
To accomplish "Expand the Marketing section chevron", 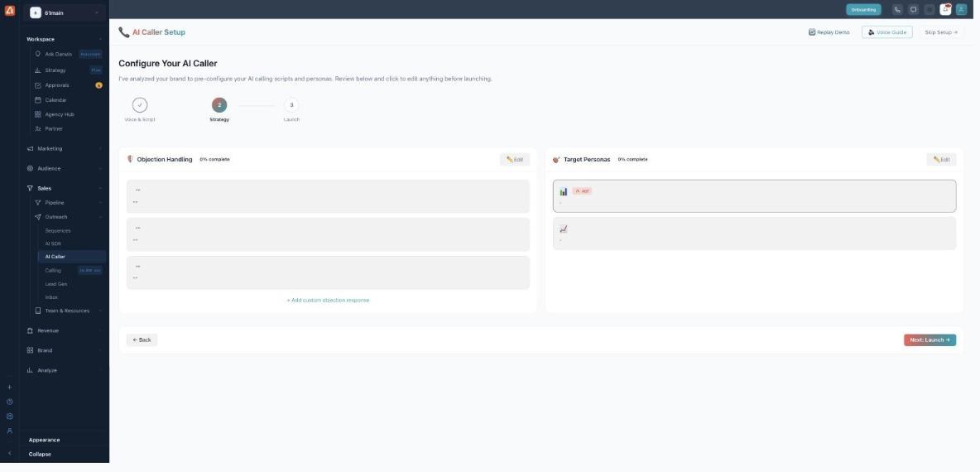I will click(x=100, y=149).
